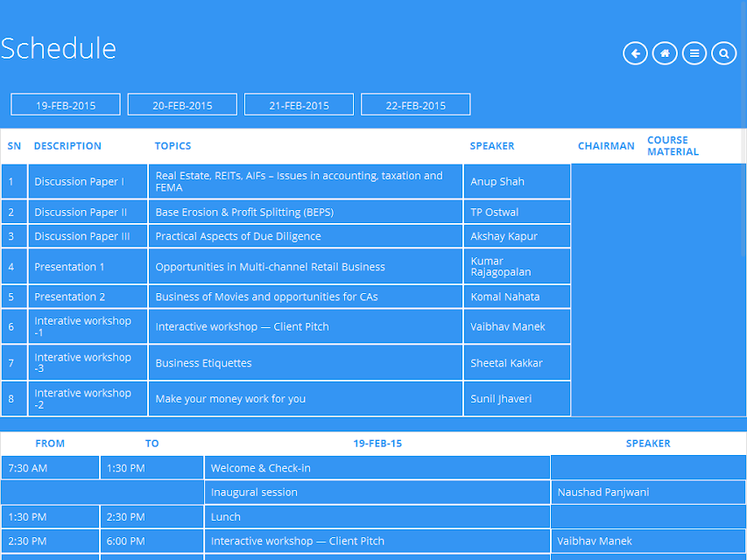
Task: Open the home screen icon
Action: click(x=665, y=53)
